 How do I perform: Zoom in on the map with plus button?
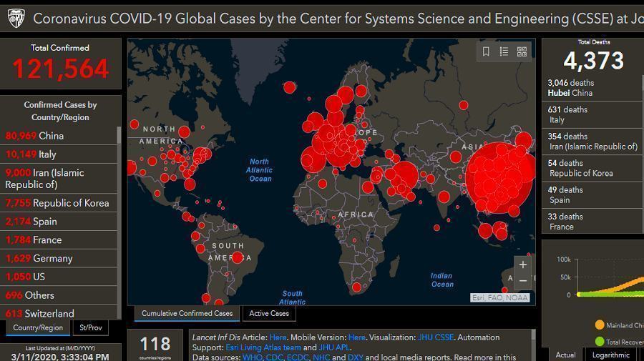pos(523,264)
